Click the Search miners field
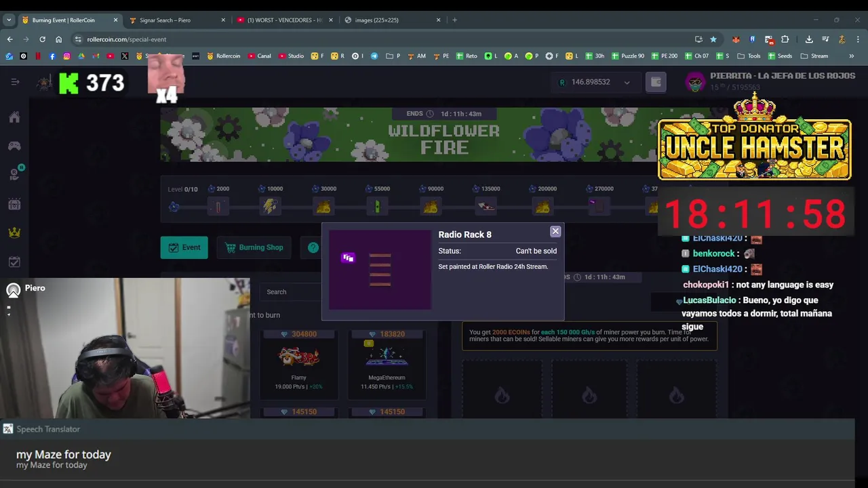Image resolution: width=868 pixels, height=488 pixels. click(x=292, y=292)
